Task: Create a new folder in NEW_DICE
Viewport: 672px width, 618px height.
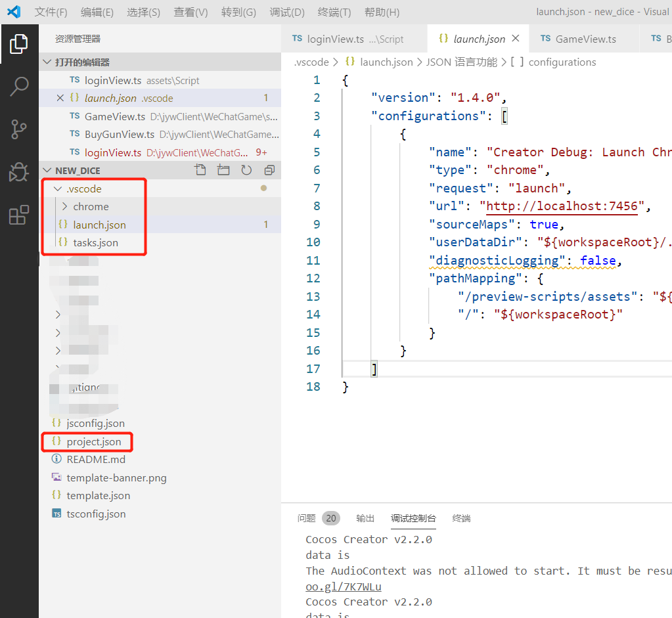Action: pos(223,169)
